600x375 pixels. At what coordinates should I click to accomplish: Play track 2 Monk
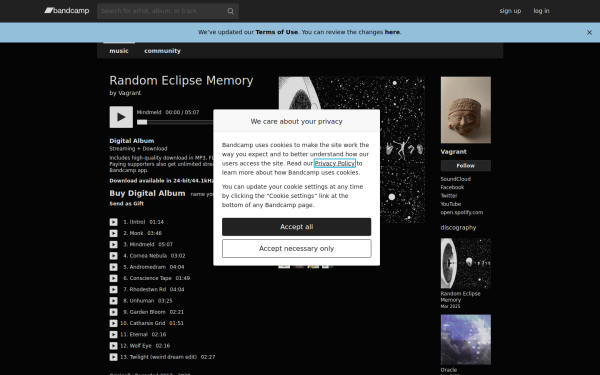click(114, 233)
